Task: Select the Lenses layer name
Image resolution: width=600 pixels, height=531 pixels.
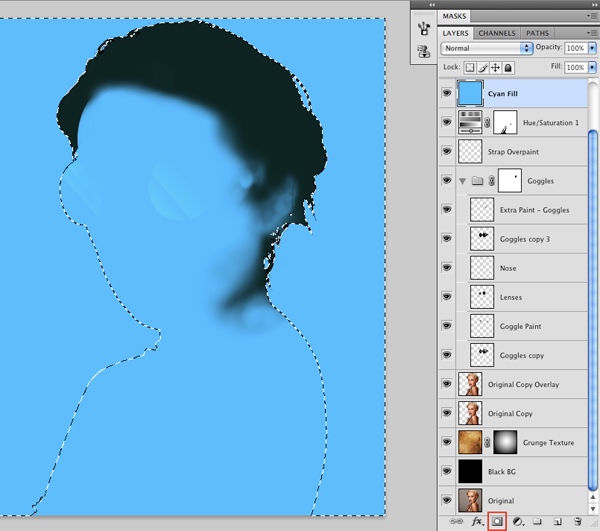Action: coord(511,297)
